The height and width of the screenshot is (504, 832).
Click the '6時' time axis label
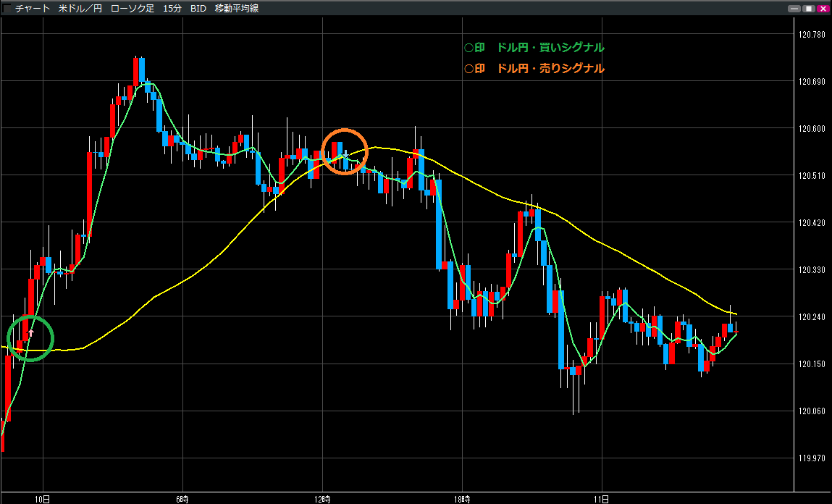coord(182,499)
